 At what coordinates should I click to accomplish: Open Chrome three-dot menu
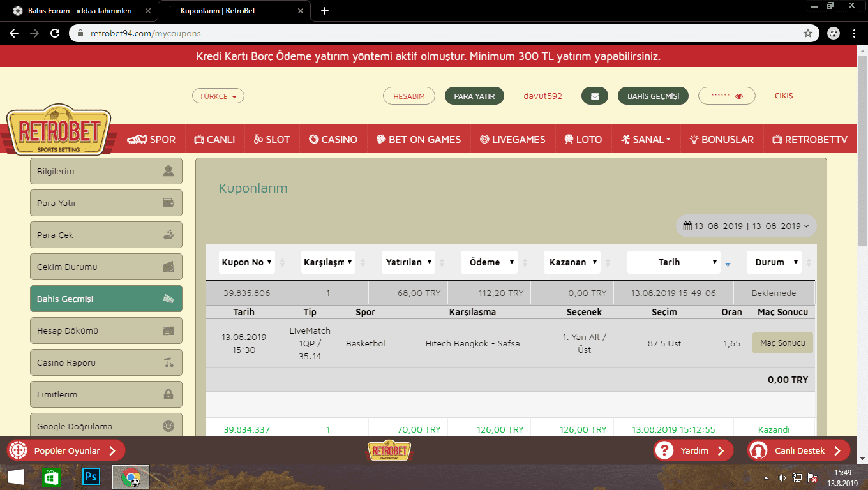[x=855, y=33]
